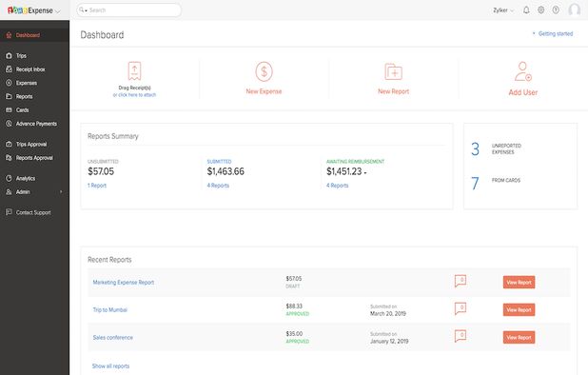
Task: Click the Add User person icon
Action: [x=522, y=71]
